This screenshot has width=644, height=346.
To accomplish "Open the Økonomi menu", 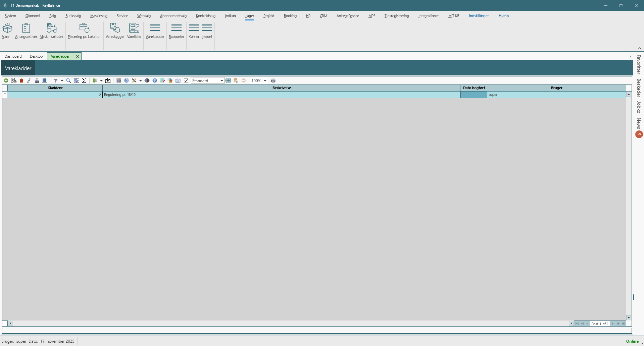I will pyautogui.click(x=33, y=16).
